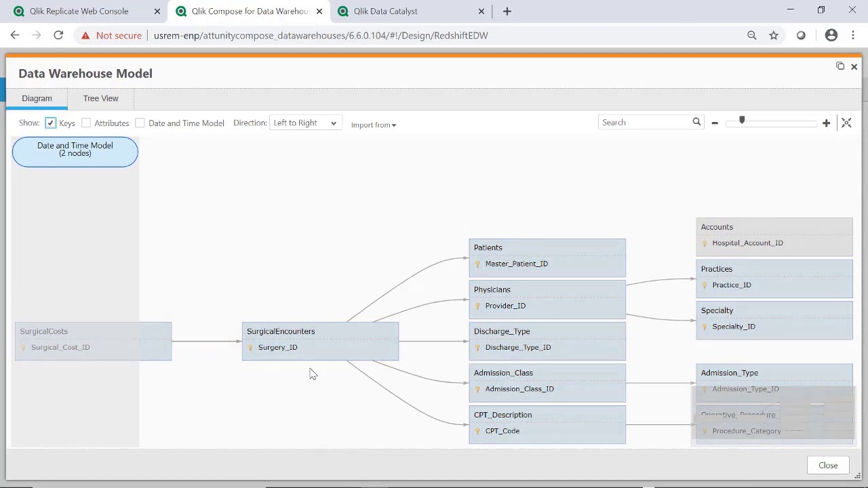Click the zoom out minus icon

tap(715, 123)
